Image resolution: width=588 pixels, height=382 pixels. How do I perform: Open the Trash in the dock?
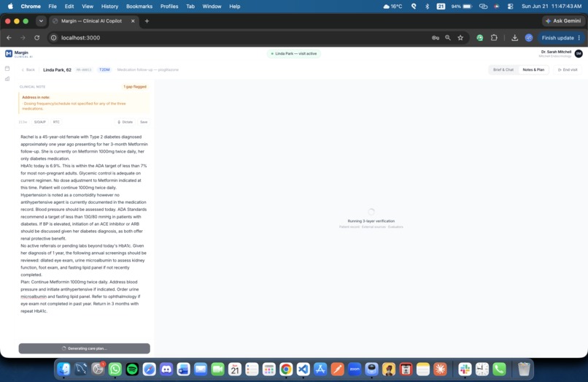click(x=524, y=370)
